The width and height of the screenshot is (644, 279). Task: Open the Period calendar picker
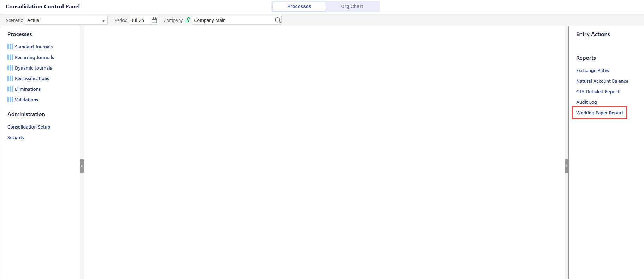[154, 20]
